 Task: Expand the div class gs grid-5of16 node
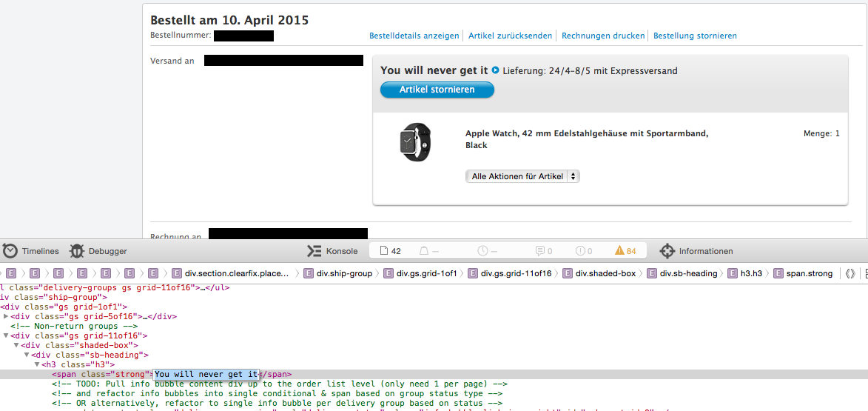click(6, 316)
